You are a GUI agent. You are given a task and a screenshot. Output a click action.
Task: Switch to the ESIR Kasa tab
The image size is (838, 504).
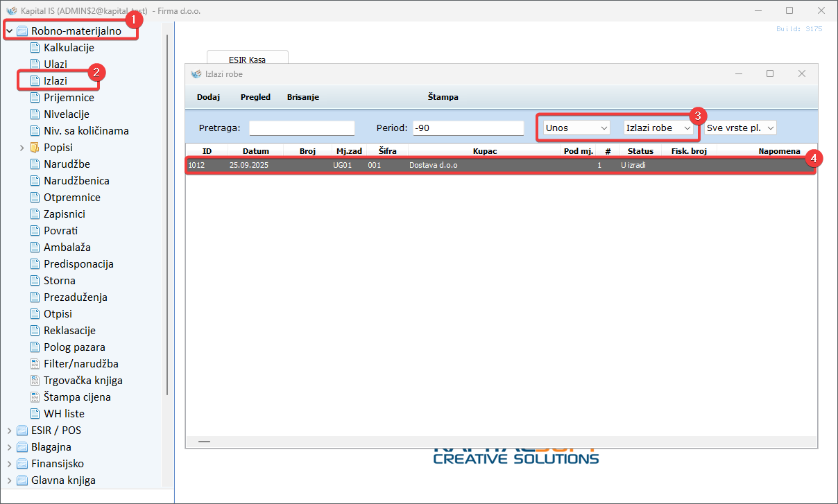pos(247,60)
